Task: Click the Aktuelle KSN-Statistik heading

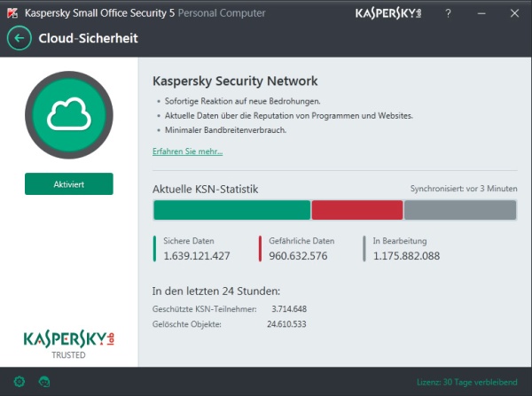Action: tap(206, 189)
